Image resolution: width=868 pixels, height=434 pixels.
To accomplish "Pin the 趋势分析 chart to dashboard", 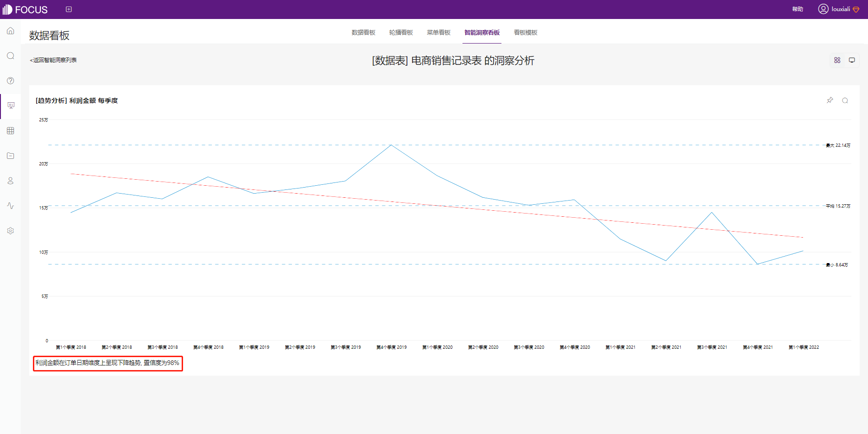I will coord(830,100).
